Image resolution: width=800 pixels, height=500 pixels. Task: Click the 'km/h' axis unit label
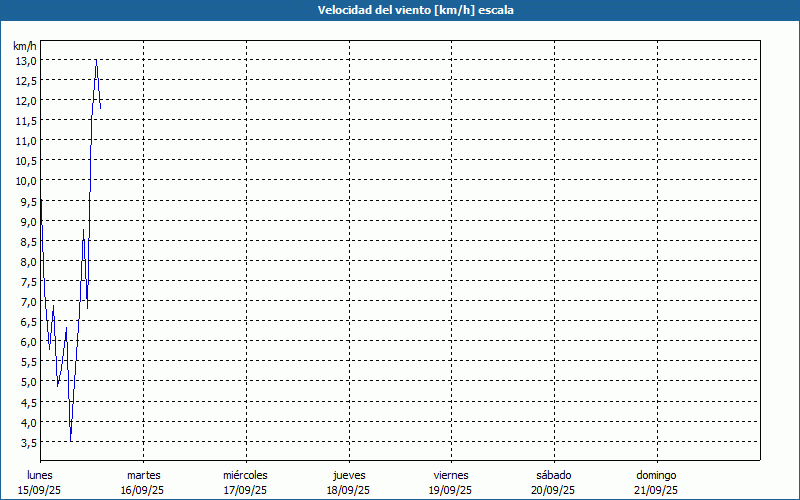(25, 46)
